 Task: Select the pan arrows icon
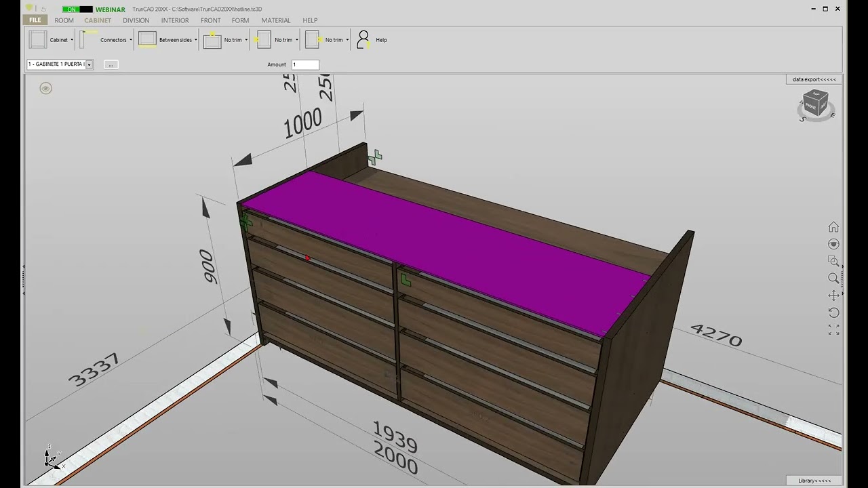tap(833, 296)
